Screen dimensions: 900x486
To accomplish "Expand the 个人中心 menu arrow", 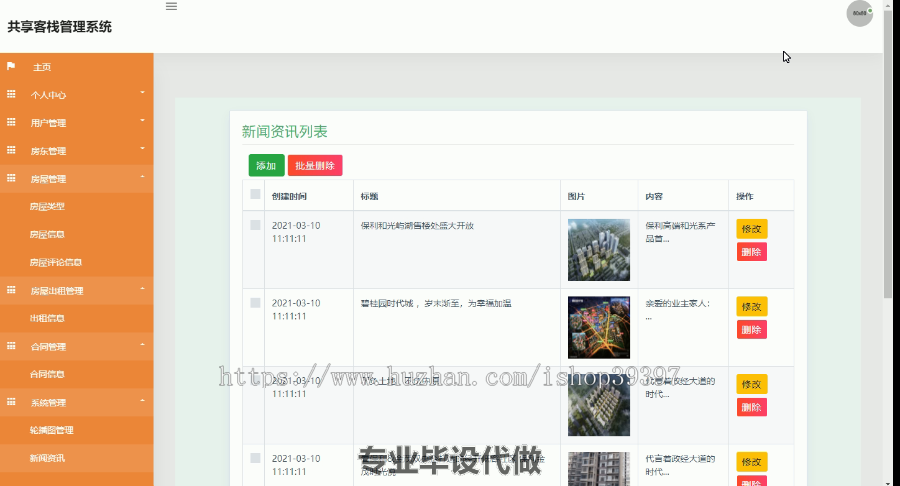I will coord(142,92).
